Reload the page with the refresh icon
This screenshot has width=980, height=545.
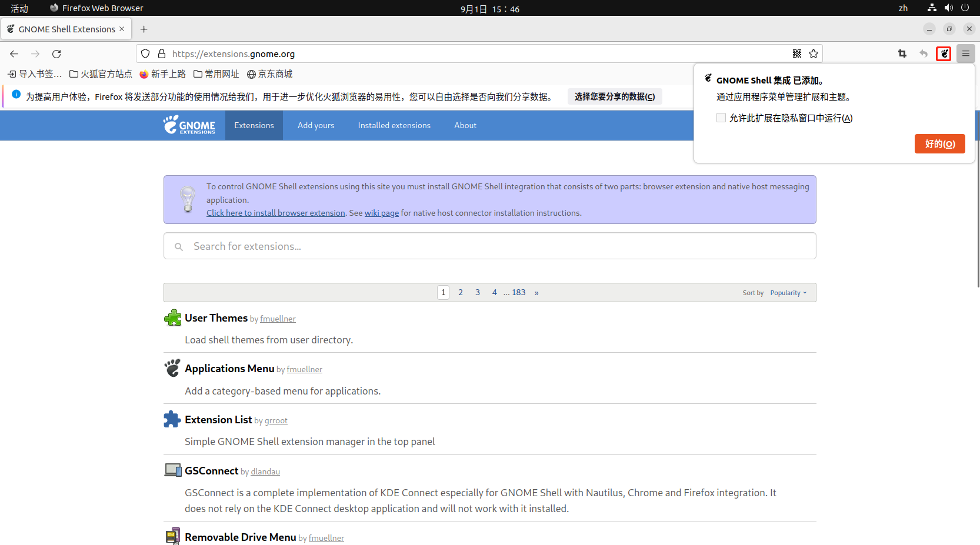click(x=56, y=54)
